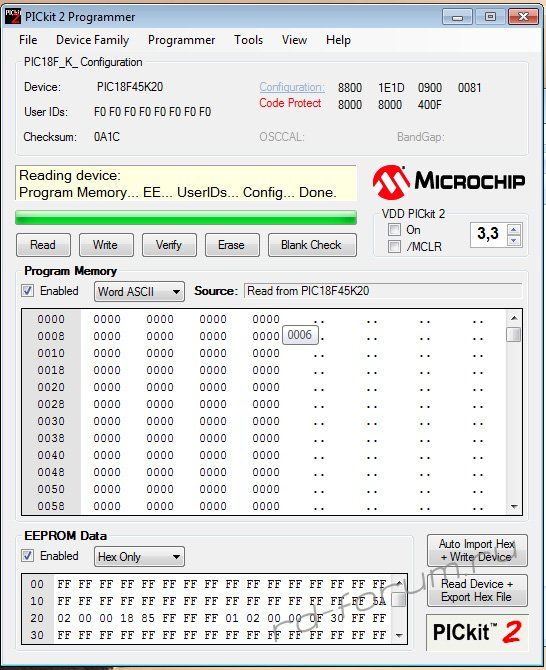Click the Read button
The width and height of the screenshot is (546, 670).
(43, 245)
